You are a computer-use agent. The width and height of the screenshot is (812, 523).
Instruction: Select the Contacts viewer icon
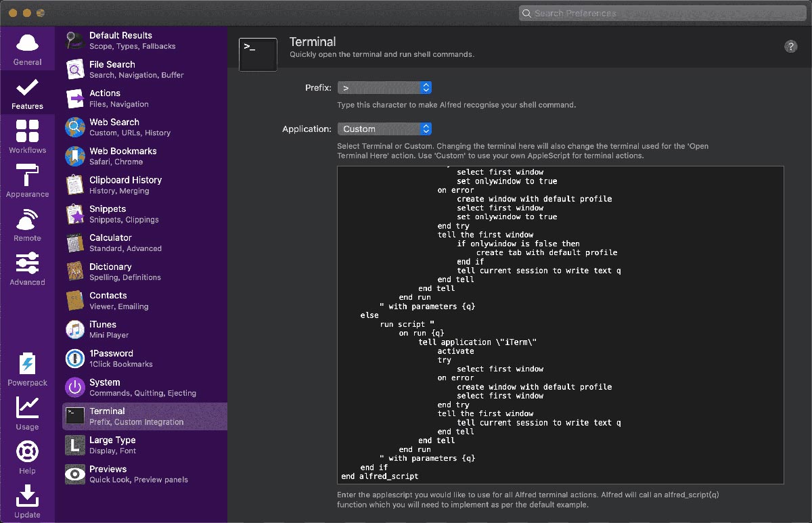pos(74,300)
